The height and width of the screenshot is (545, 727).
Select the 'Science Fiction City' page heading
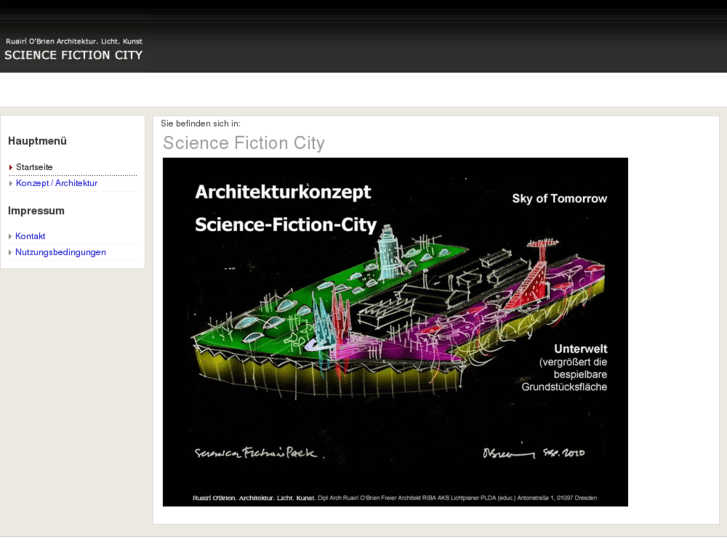click(x=244, y=143)
